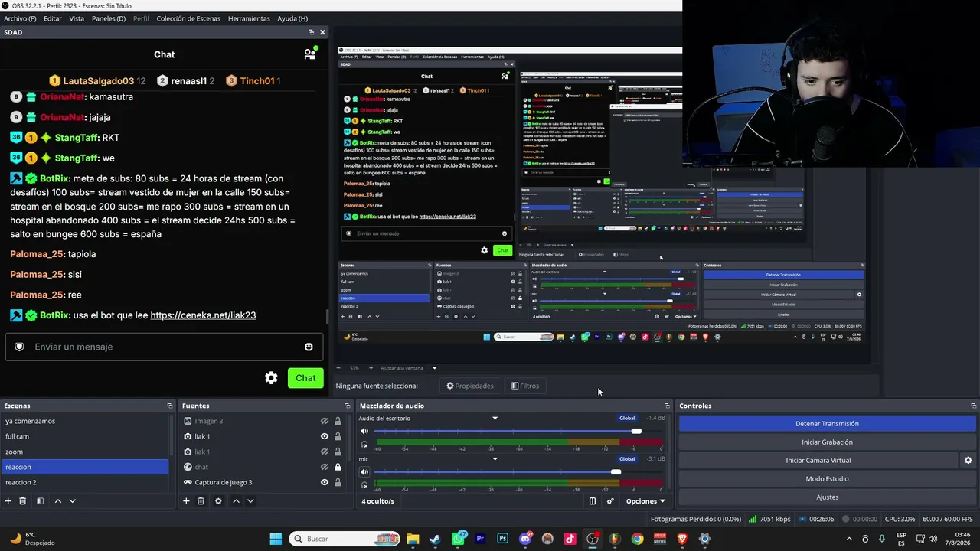Open Premiere Pro from the taskbar
Viewport: 980px width, 551px height.
click(x=480, y=539)
